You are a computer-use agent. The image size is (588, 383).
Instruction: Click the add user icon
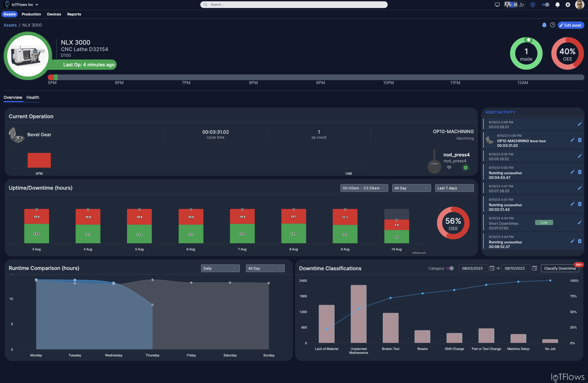(x=522, y=5)
